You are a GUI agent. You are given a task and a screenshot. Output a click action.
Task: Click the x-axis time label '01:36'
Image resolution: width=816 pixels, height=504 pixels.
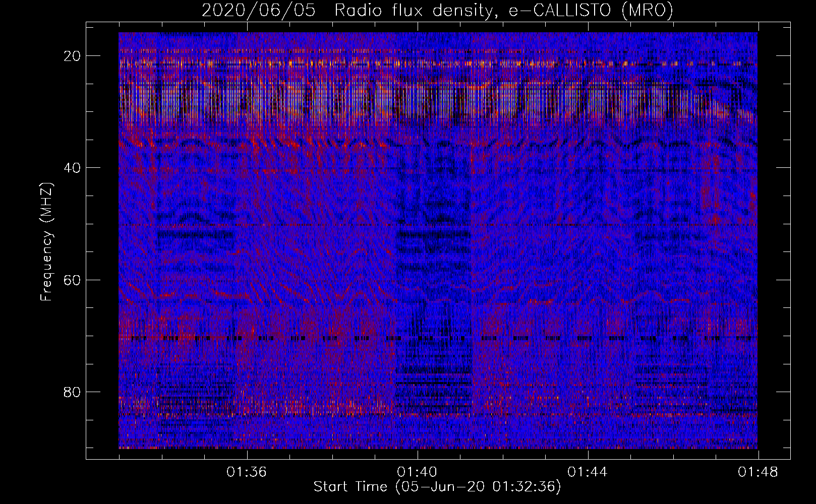click(x=247, y=472)
